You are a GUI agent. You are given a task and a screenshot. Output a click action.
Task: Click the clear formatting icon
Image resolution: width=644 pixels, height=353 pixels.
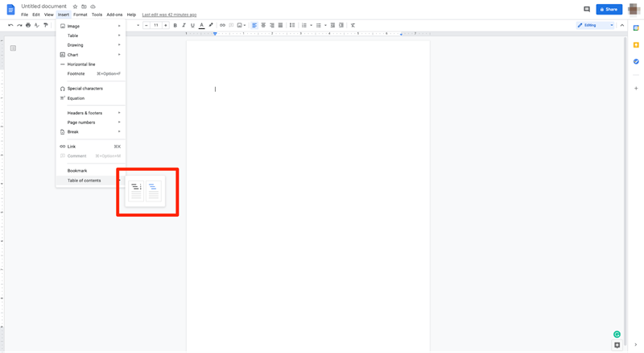click(x=353, y=25)
